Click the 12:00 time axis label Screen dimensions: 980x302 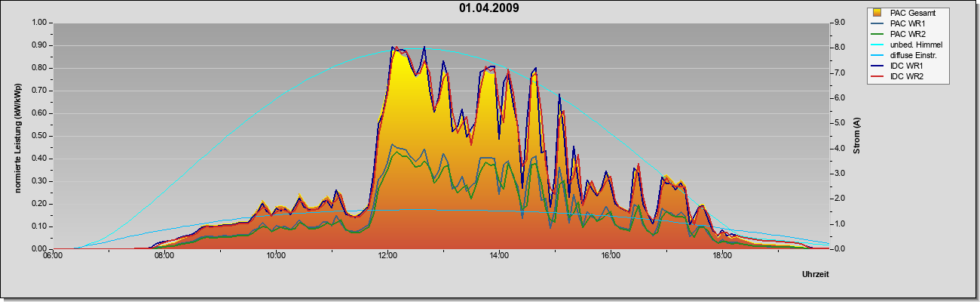pyautogui.click(x=387, y=256)
